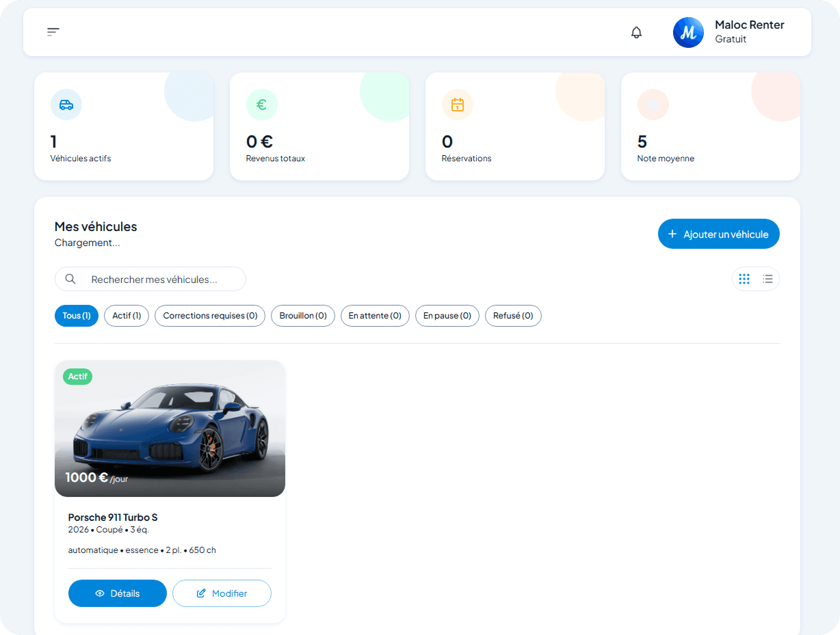Select the En attente (0) filter
Screen dimensions: 840x635
[375, 316]
